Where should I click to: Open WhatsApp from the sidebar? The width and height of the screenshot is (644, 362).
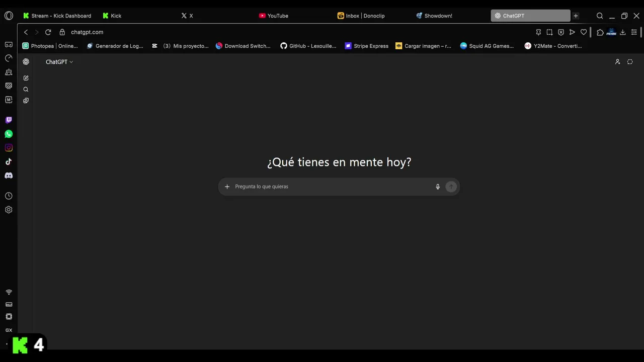pyautogui.click(x=9, y=134)
